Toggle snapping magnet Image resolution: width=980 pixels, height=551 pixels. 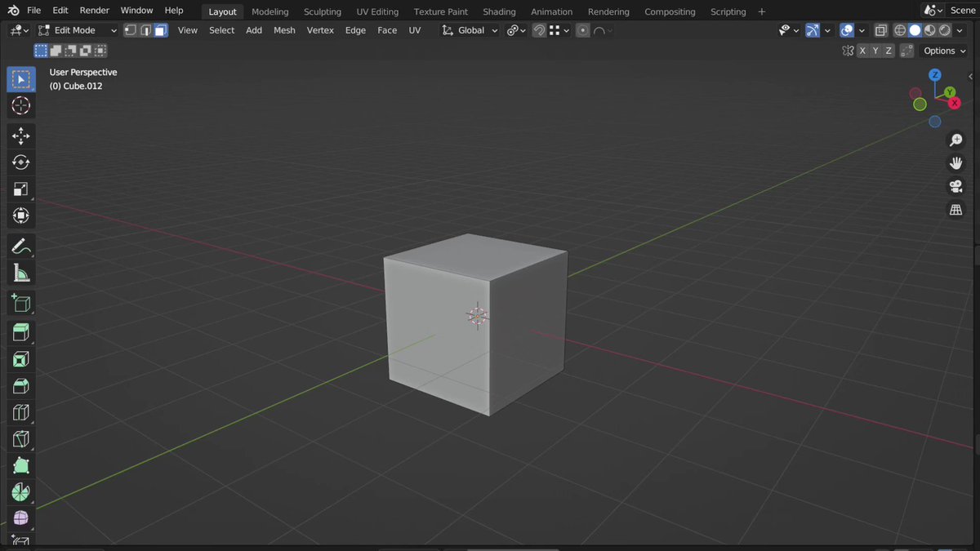pyautogui.click(x=539, y=30)
